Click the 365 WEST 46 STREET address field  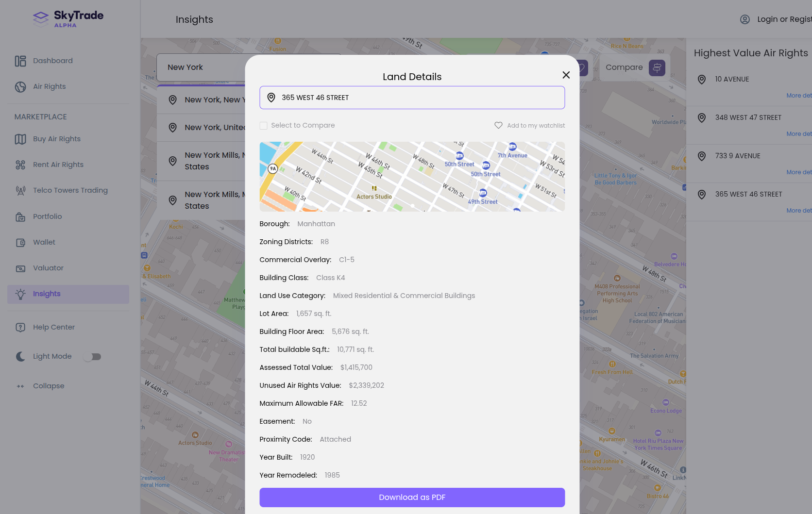click(412, 98)
